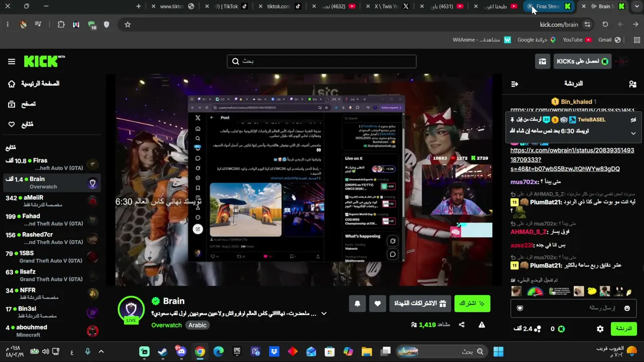Open Fahad channel in sidebar
The height and width of the screenshot is (362, 644).
(x=51, y=220)
